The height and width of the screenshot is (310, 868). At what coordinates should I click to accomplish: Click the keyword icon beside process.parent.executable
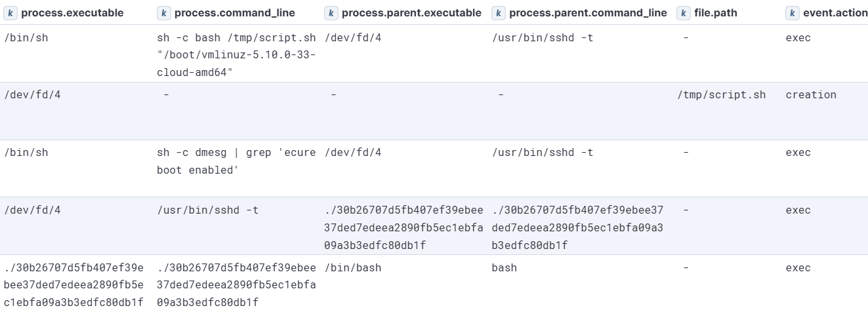(x=332, y=13)
